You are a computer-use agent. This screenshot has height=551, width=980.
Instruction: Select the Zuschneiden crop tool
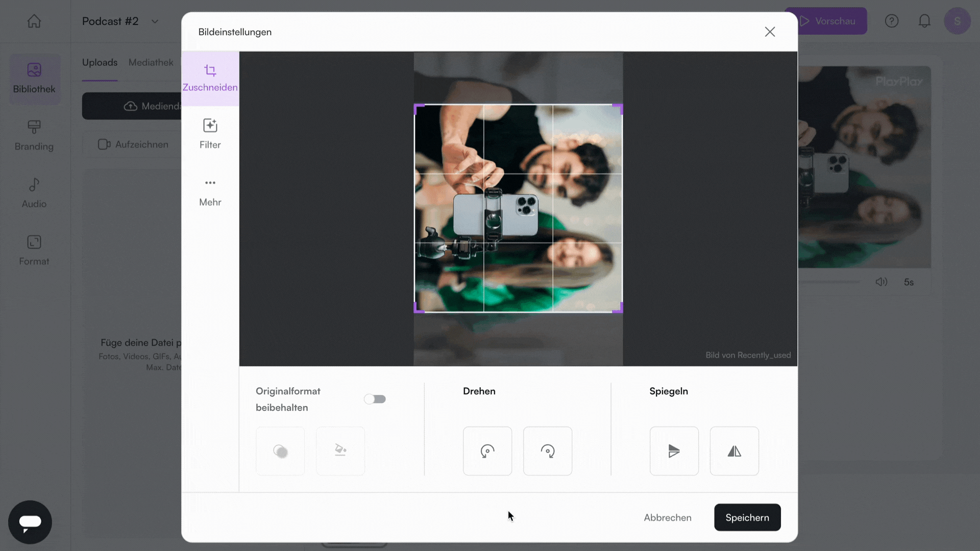coord(210,79)
